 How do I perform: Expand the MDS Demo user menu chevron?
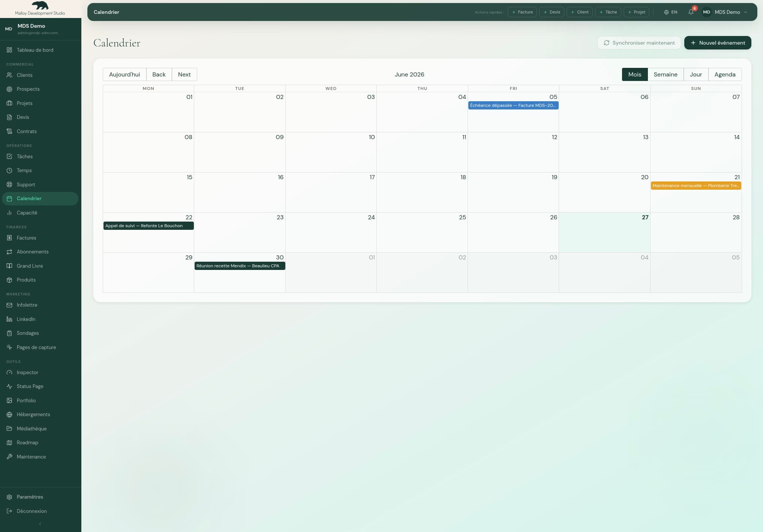(745, 12)
